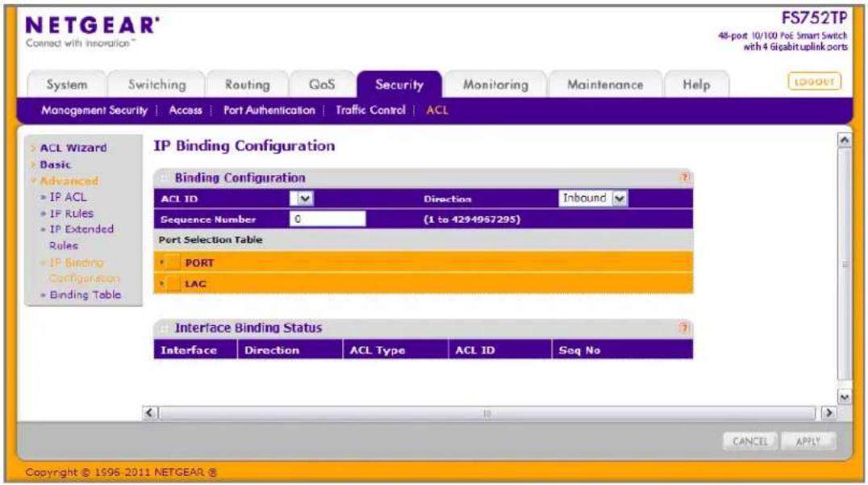Click the APPLY button
Viewport: 868px width, 485px height.
(807, 441)
